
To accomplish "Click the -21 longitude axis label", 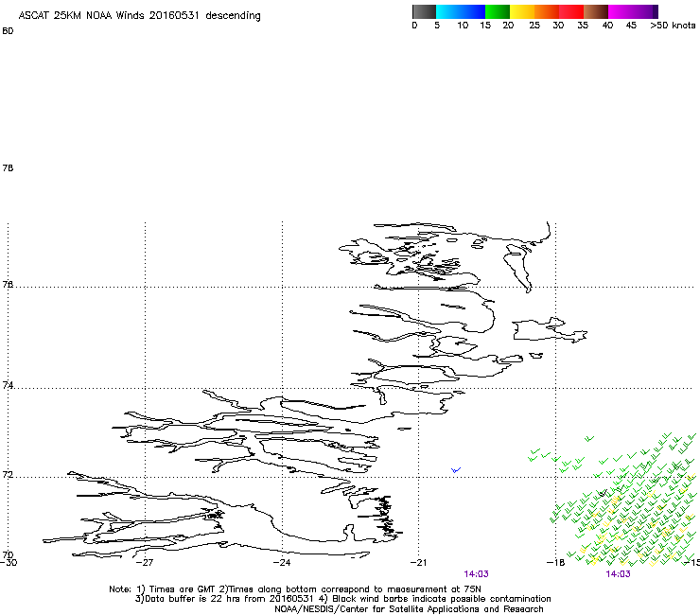I will coord(419,562).
